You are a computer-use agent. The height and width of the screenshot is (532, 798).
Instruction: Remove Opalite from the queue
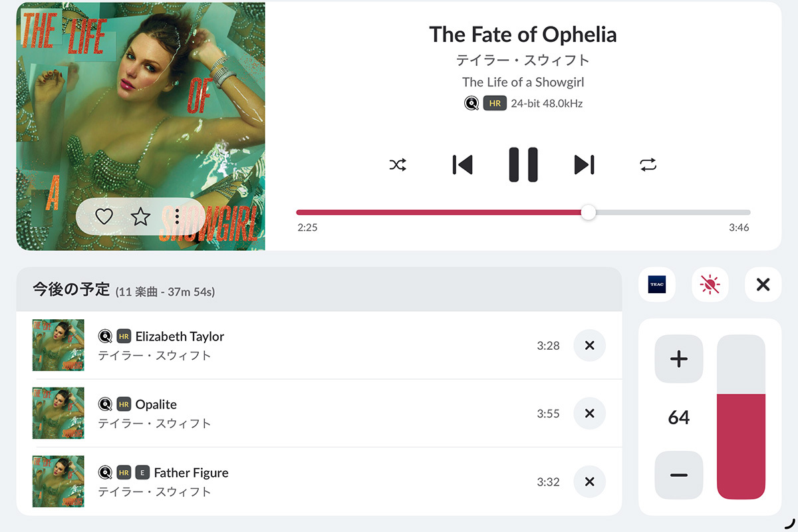tap(589, 414)
